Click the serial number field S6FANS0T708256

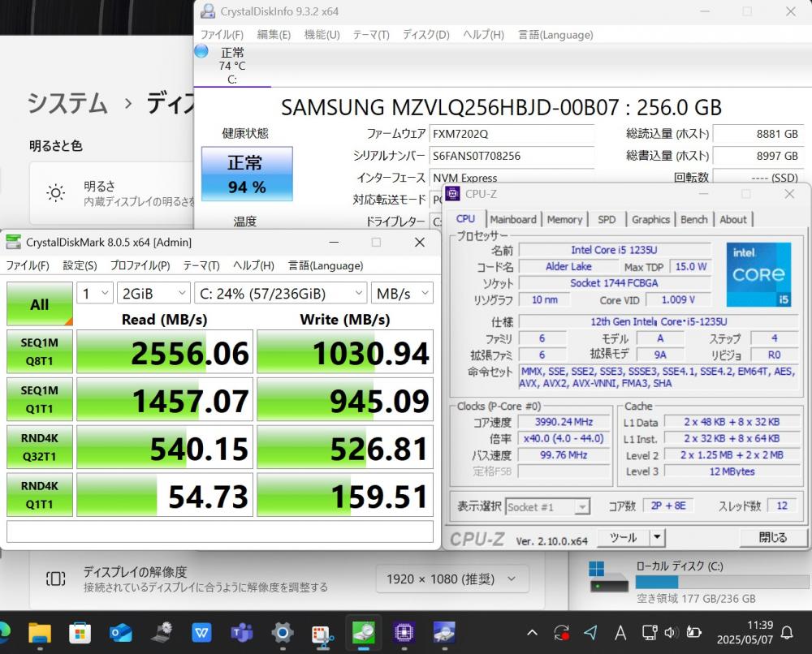pos(512,156)
